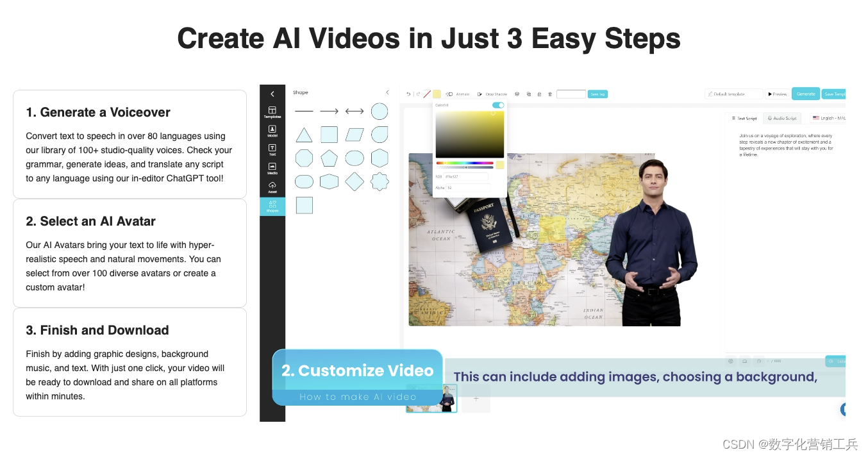Insert the diamond shape
Image resolution: width=868 pixels, height=457 pixels.
[x=355, y=181]
